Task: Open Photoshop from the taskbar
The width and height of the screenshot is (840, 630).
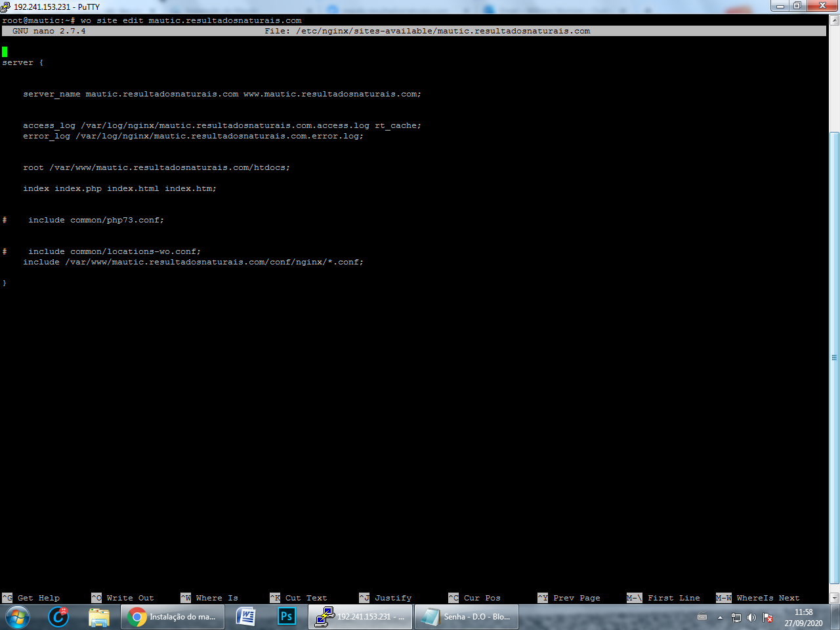Action: click(x=286, y=617)
